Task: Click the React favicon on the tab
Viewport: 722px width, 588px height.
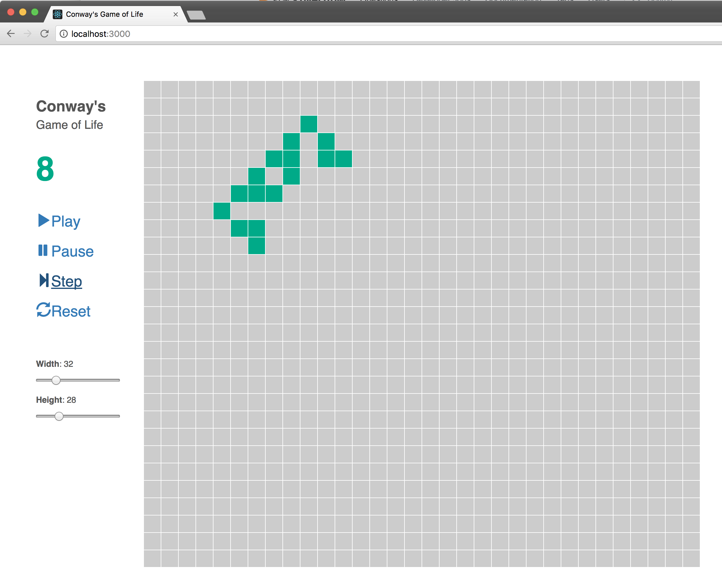Action: click(x=58, y=14)
